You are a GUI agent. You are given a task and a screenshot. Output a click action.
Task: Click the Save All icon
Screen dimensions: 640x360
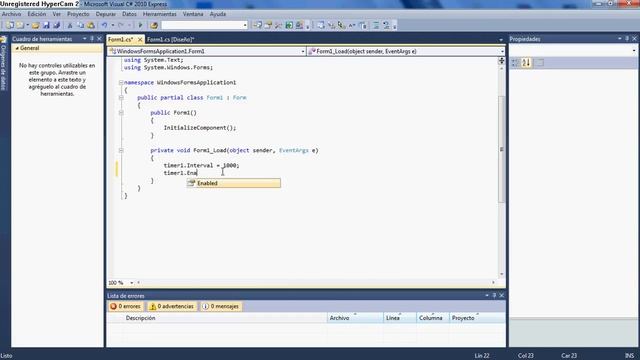56,25
